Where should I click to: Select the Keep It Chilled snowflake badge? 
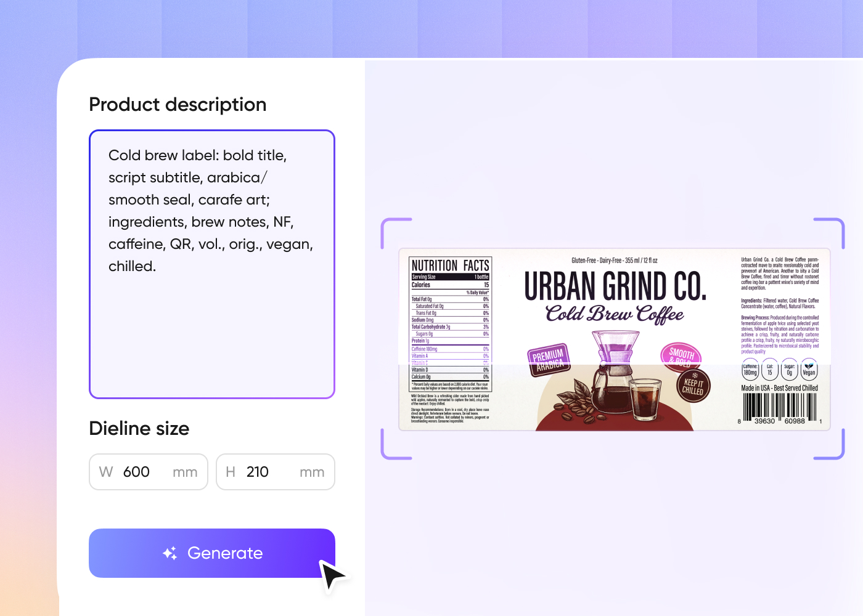[692, 386]
